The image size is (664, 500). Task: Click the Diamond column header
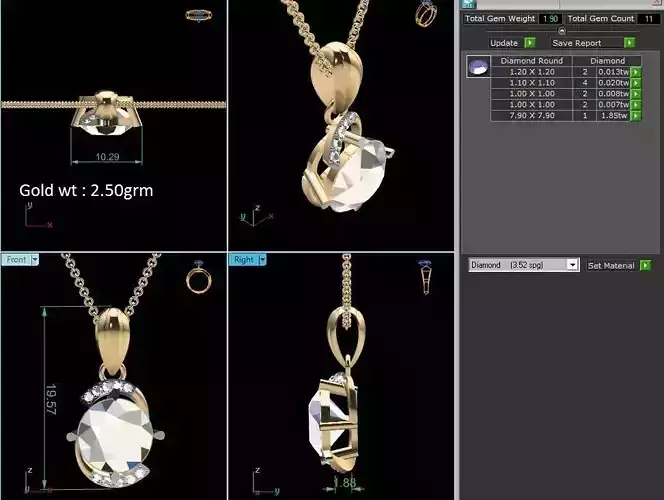(x=607, y=61)
